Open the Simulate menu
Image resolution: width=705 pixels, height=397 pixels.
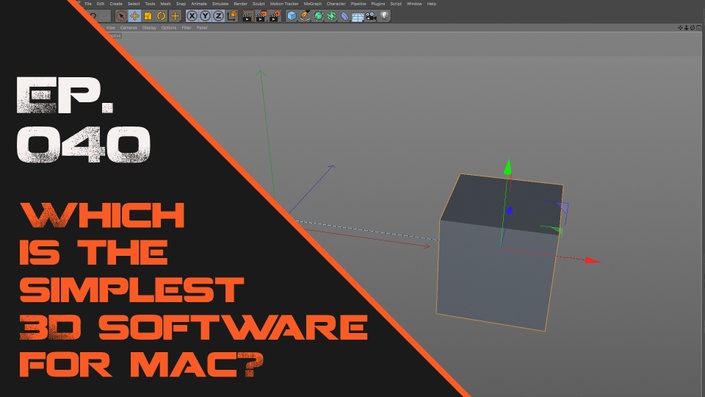220,4
